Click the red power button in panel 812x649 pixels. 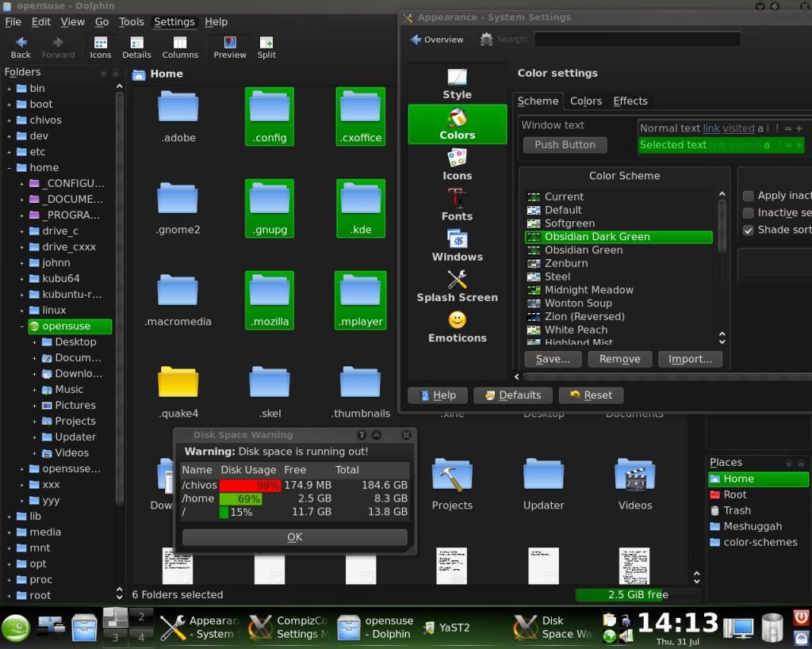801,617
